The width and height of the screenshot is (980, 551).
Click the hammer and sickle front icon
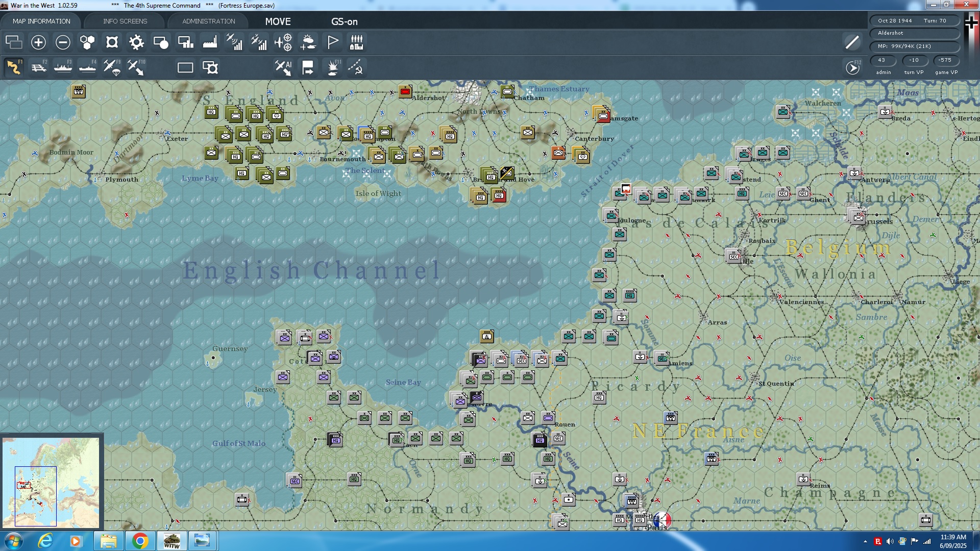coord(356,67)
